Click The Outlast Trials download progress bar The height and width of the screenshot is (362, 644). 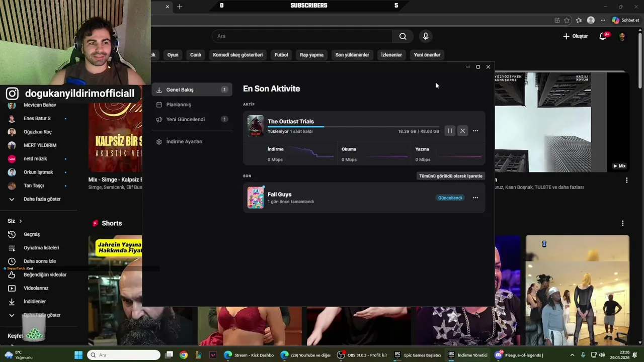coord(353,127)
